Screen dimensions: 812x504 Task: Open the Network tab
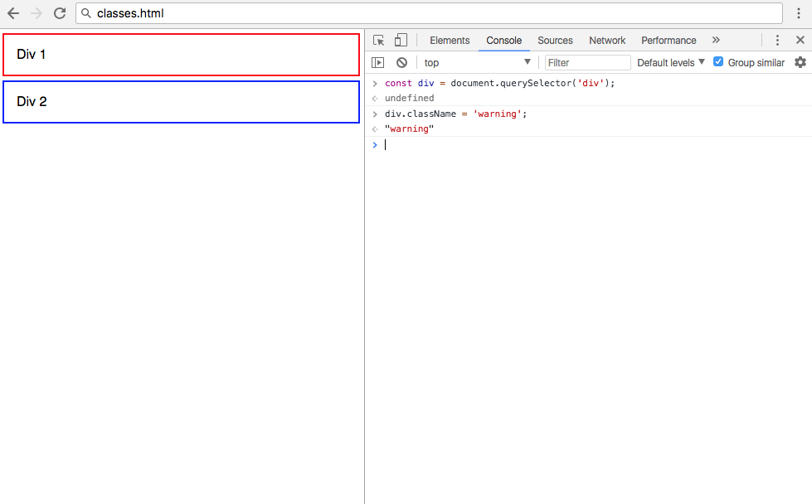coord(606,40)
